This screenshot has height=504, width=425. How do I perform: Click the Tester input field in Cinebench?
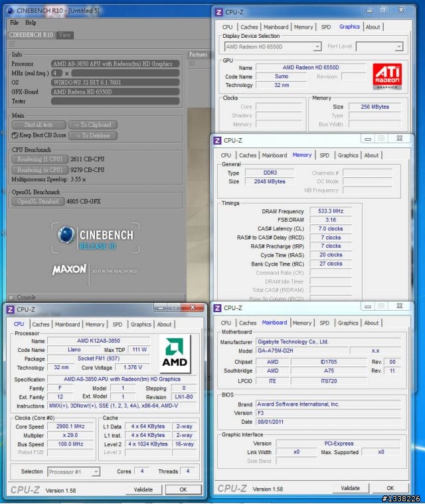click(x=115, y=101)
